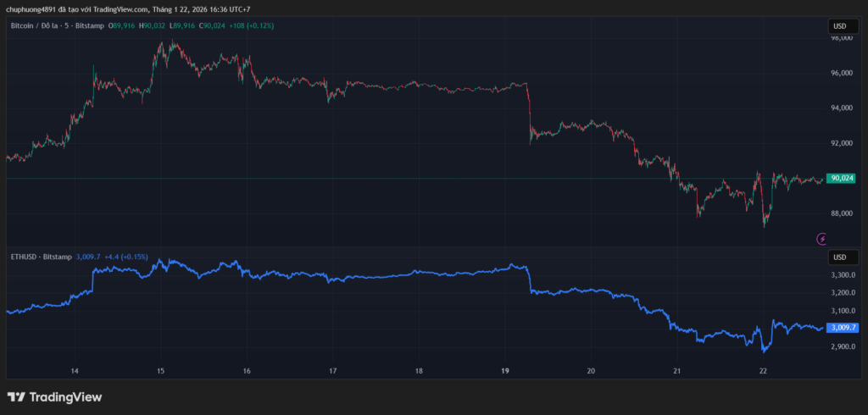Click the 96,000 level on Bitcoin price scale
868x415 pixels.
point(841,73)
